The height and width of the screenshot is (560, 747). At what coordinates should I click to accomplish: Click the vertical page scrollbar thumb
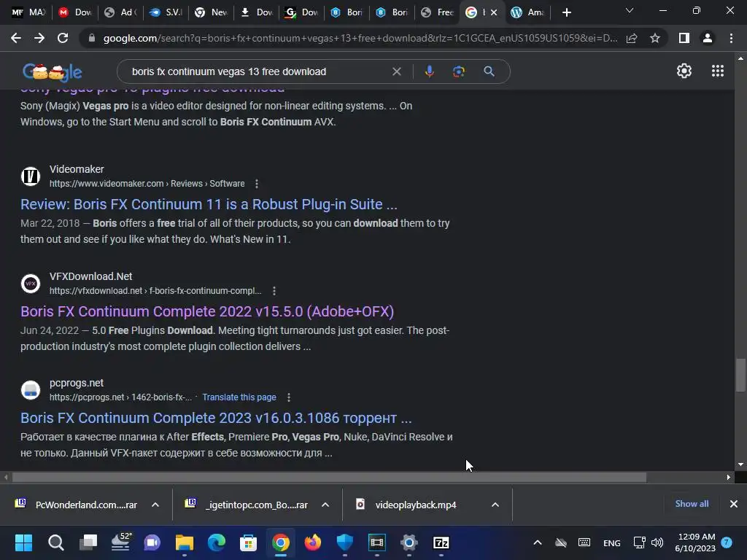pos(740,374)
